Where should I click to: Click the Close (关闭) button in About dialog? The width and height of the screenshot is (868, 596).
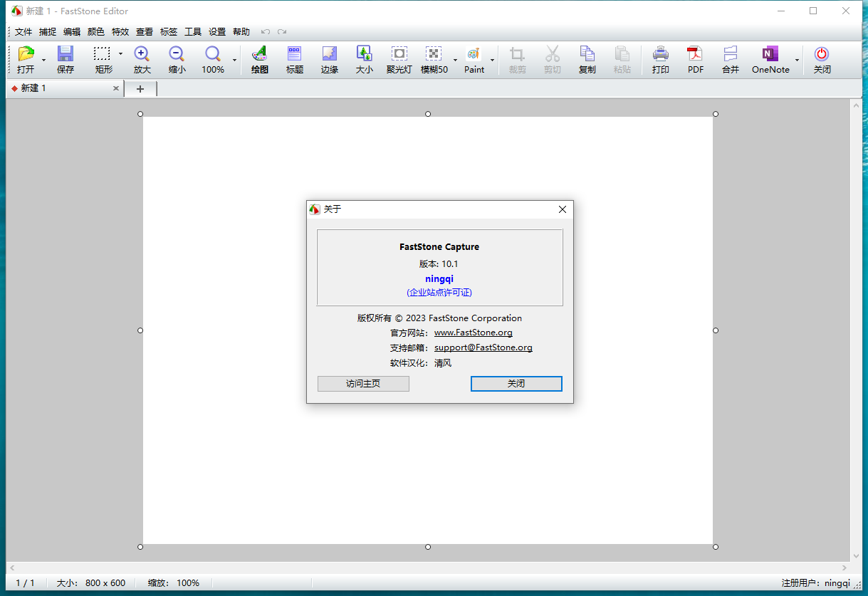[x=516, y=384]
